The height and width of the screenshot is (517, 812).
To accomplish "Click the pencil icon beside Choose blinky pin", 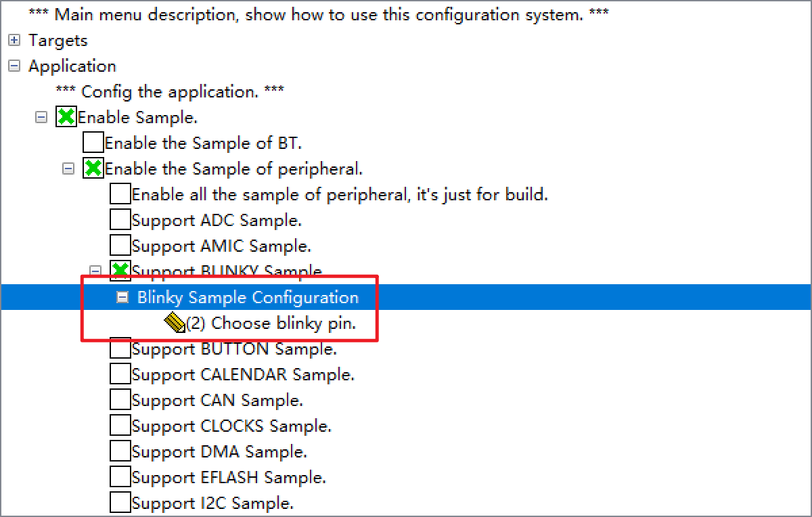I will coord(175,323).
